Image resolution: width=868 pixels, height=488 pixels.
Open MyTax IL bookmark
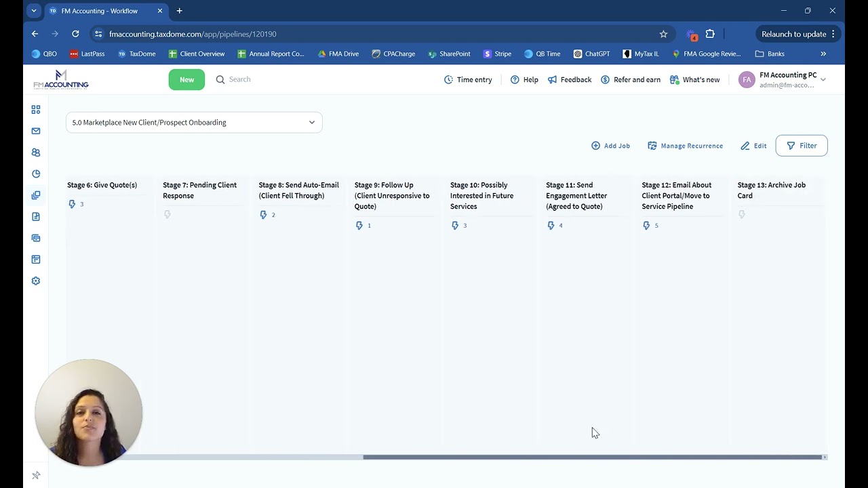(x=641, y=54)
